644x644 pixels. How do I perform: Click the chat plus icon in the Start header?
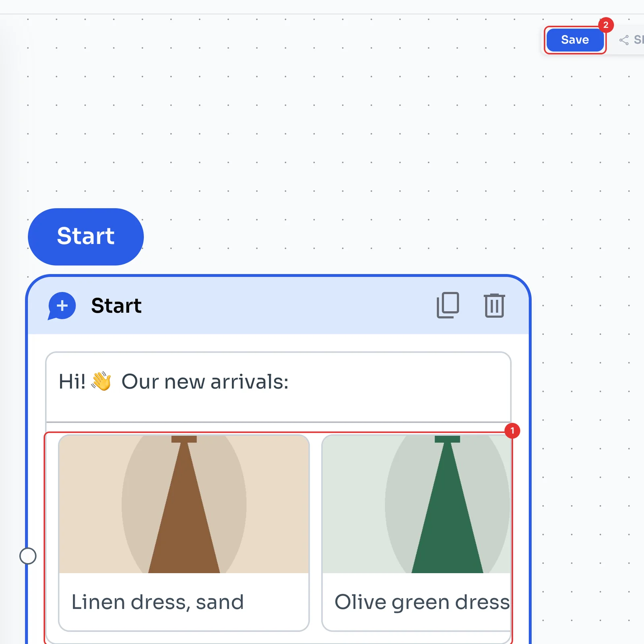pos(62,306)
